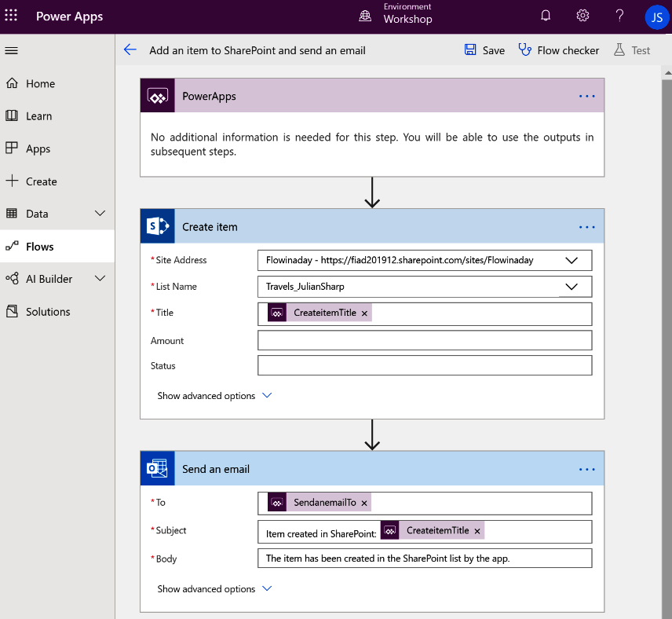
Task: Click the Home house icon
Action: (12, 82)
